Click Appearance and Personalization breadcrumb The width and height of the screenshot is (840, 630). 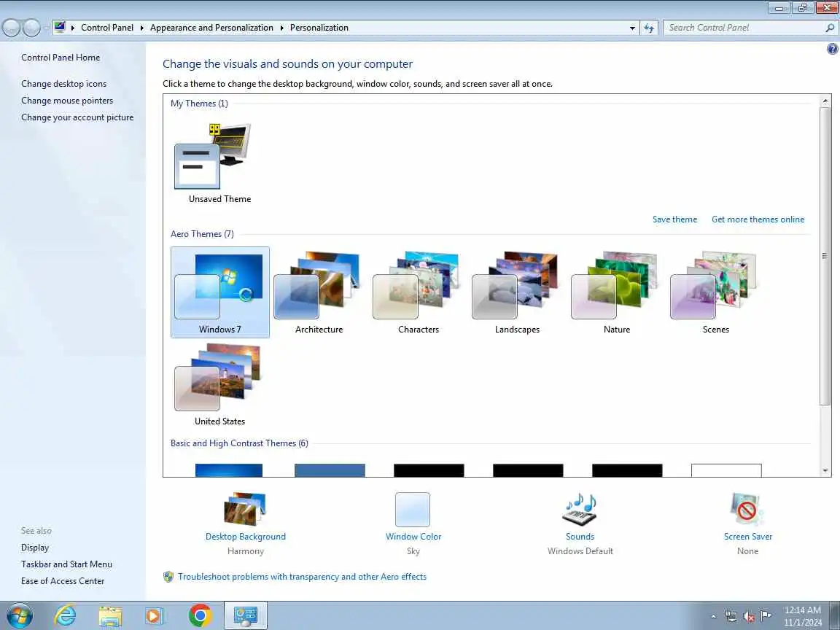(x=211, y=27)
